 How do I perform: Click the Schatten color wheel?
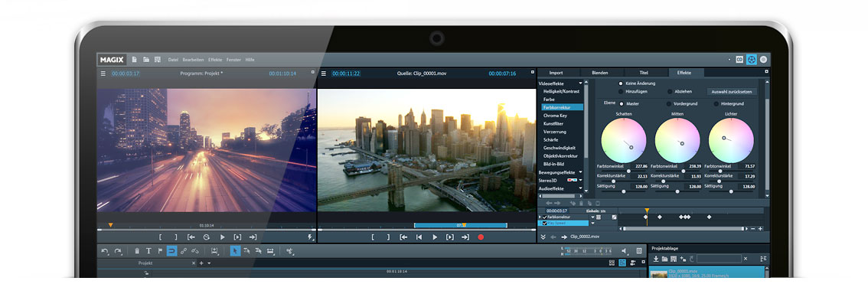click(623, 141)
